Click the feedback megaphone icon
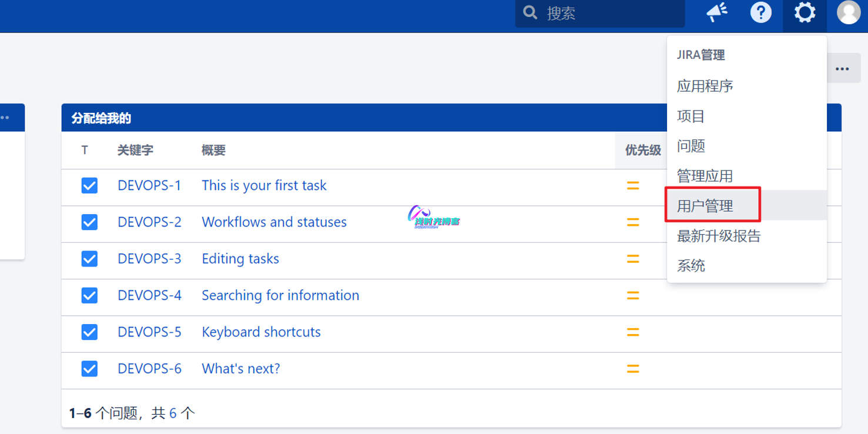 pos(716,12)
